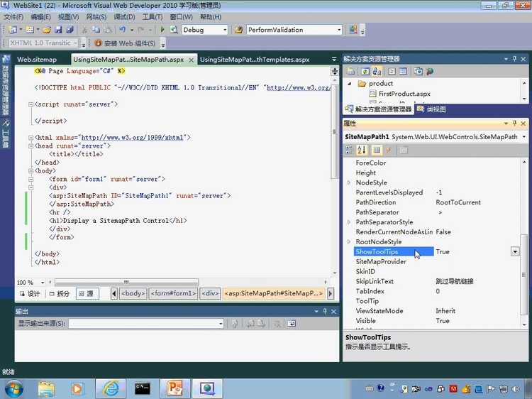Viewport: 532px width, 399px height.
Task: Toggle Nest Related Files icon in Solution Explorer
Action: 377,71
